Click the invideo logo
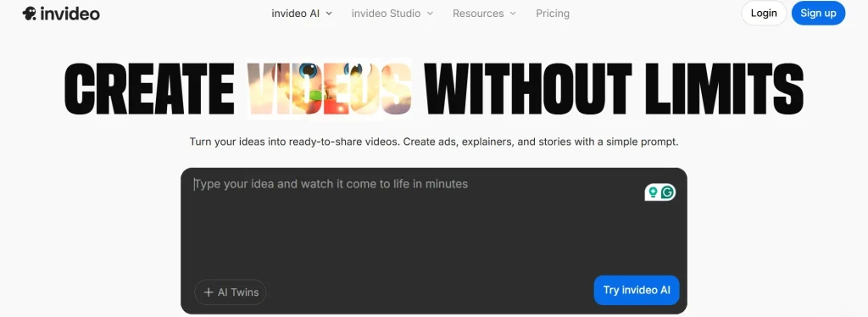868x317 pixels. 61,14
